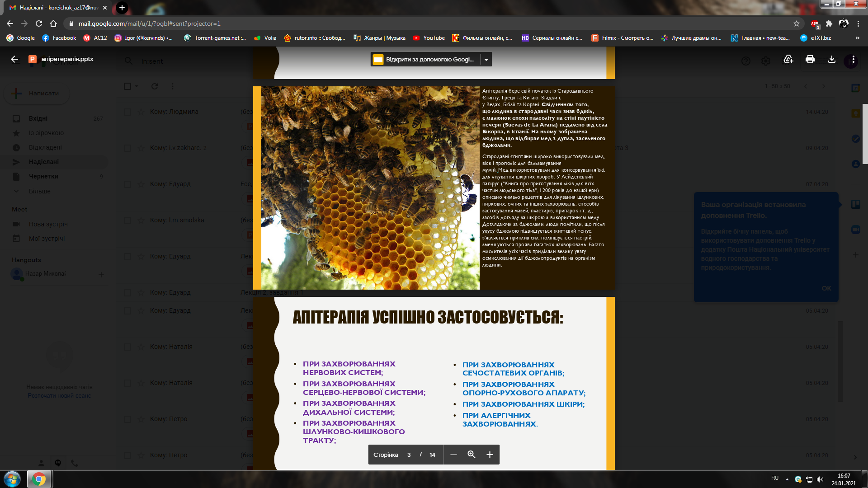Open Torrent-games.net bookmark
The image size is (868, 488).
(x=215, y=38)
